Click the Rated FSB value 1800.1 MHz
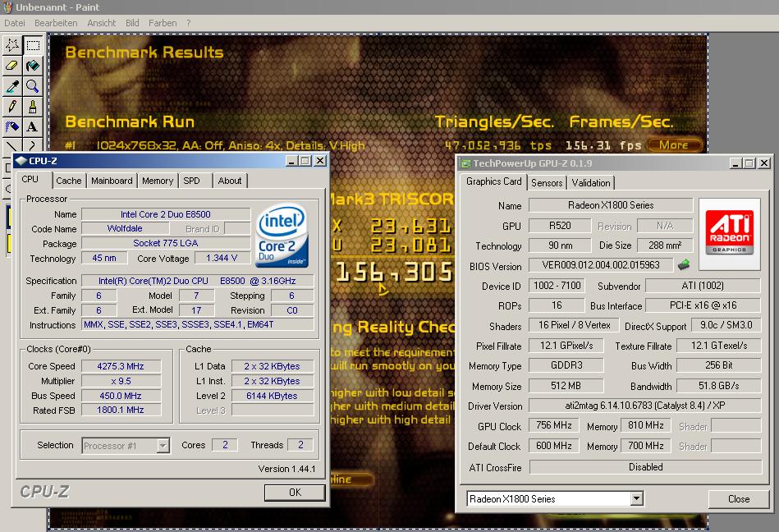Viewport: 779px width, 532px height. 121,410
